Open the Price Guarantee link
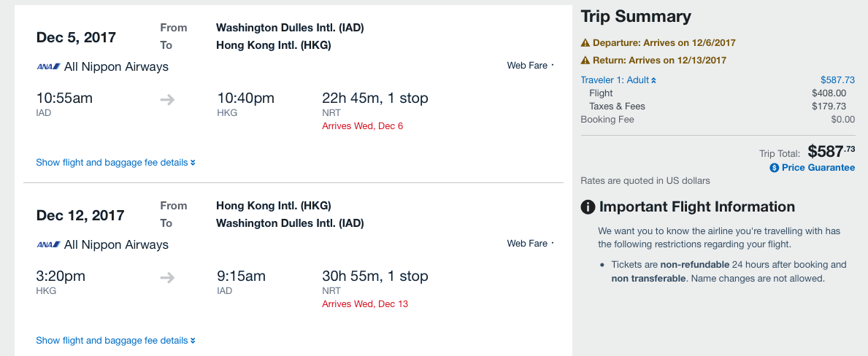 tap(818, 168)
